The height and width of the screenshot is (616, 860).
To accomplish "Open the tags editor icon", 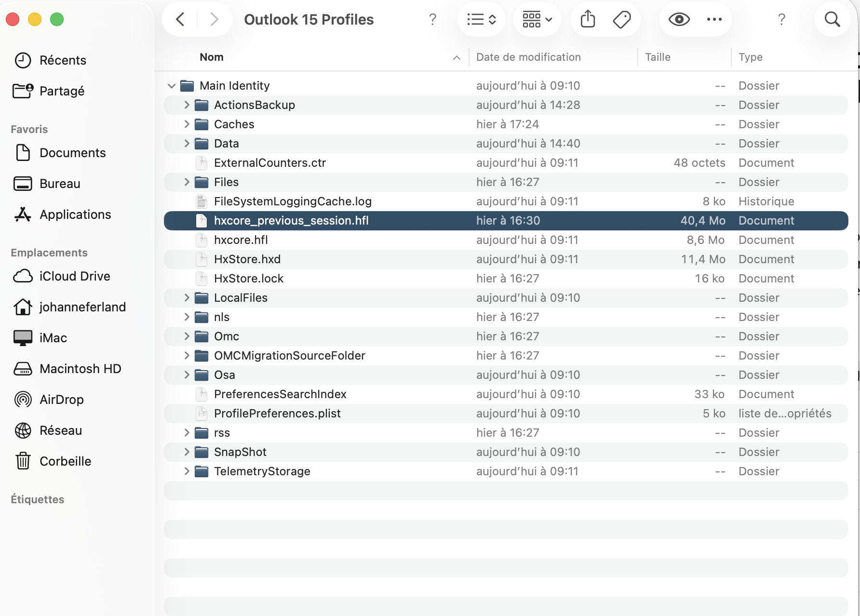I will tap(622, 19).
